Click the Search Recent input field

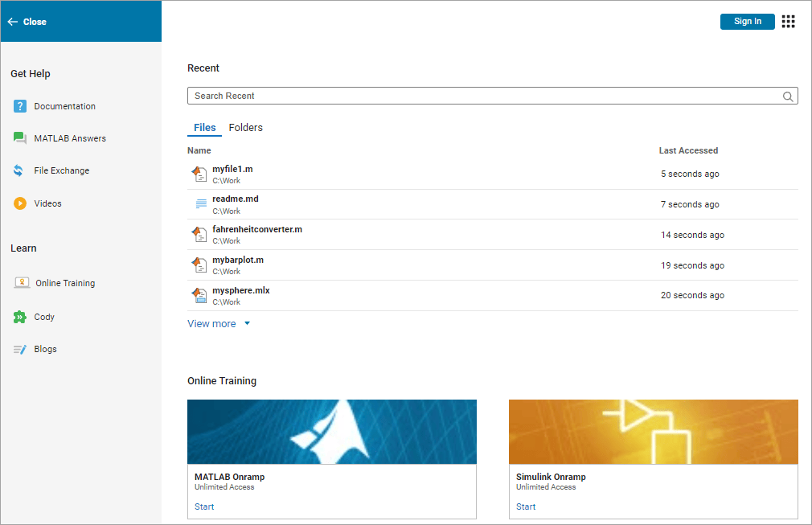[493, 96]
